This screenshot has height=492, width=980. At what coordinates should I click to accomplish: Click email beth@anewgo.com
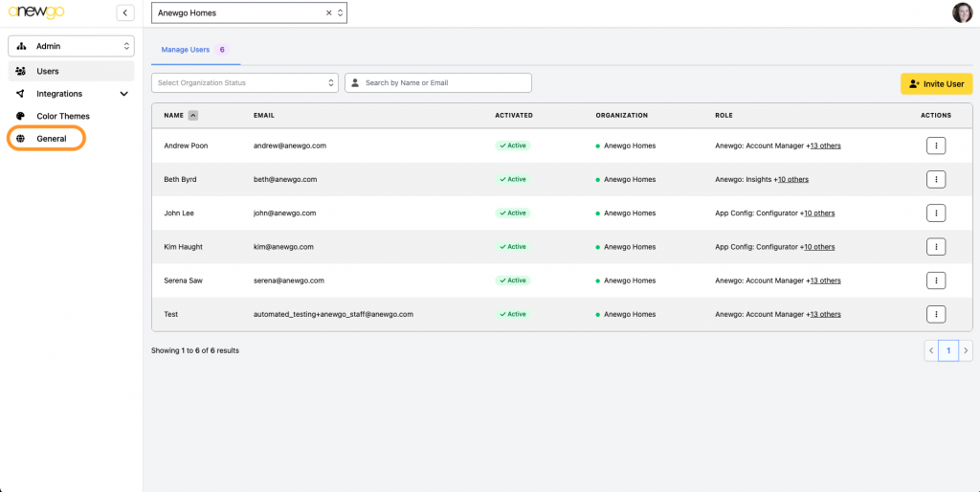click(x=285, y=179)
